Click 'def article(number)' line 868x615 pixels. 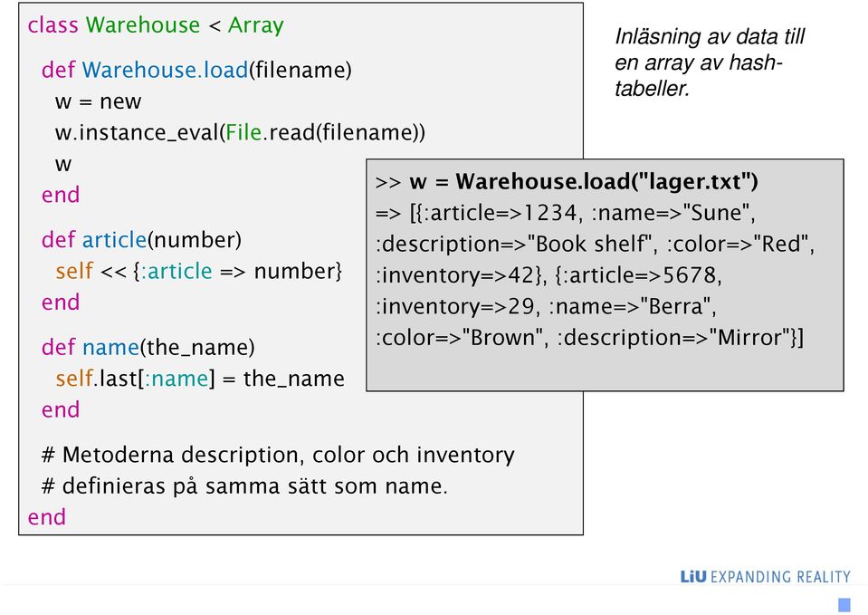point(142,240)
